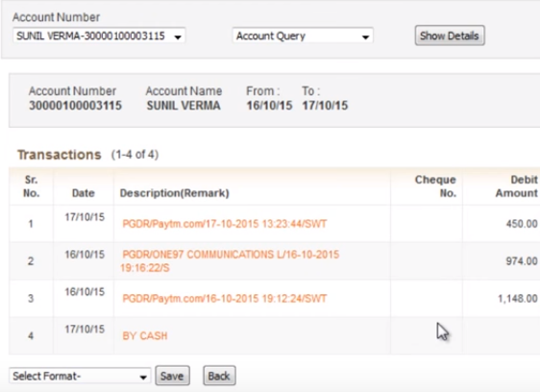Open the account number dropdown for SUNIL VERMA
The height and width of the screenshot is (392, 540).
(x=99, y=36)
